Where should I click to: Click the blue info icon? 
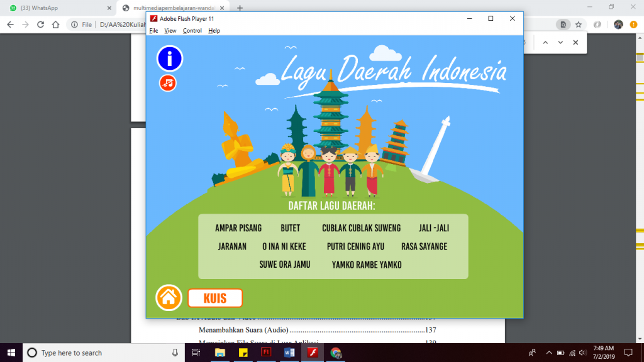(170, 58)
